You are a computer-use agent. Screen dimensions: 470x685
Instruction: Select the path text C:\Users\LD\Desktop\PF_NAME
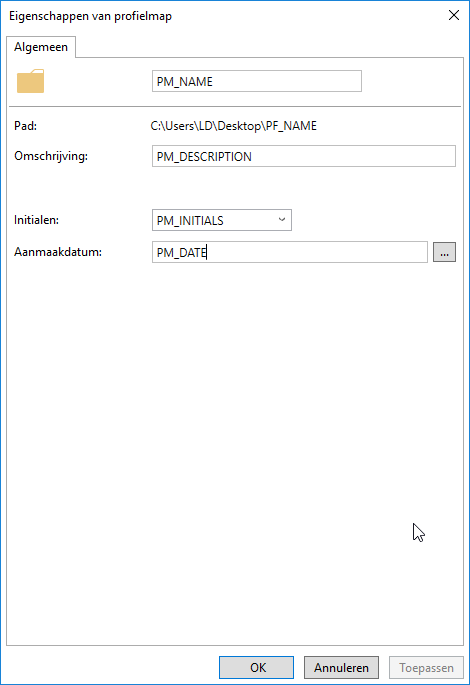(x=234, y=126)
